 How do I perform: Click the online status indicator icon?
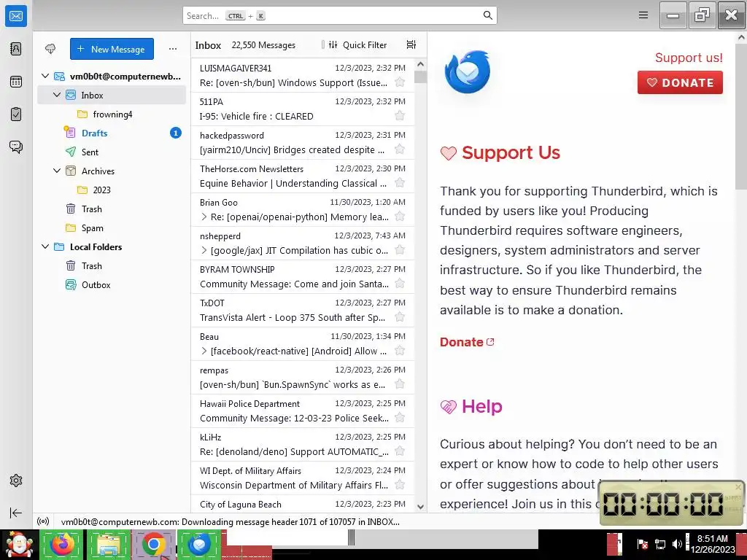point(43,522)
